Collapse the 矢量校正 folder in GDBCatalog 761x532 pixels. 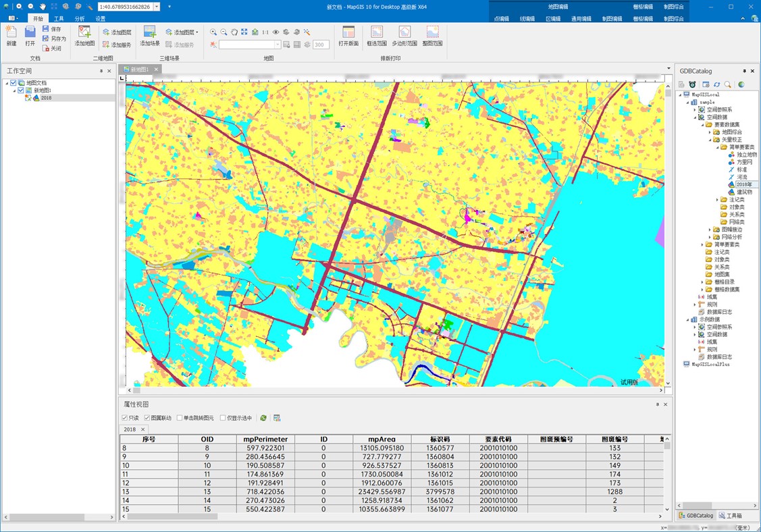click(710, 140)
